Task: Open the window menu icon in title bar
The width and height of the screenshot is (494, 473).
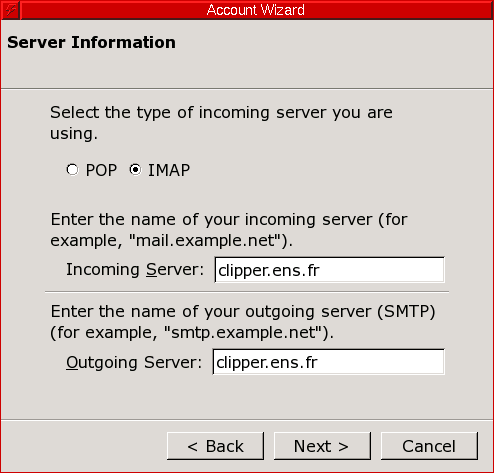Action: point(10,10)
